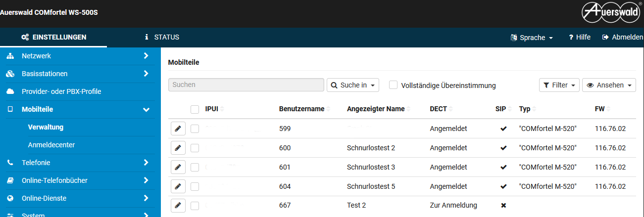644x217 pixels.
Task: Edit handset 600 with pencil icon
Action: [178, 148]
